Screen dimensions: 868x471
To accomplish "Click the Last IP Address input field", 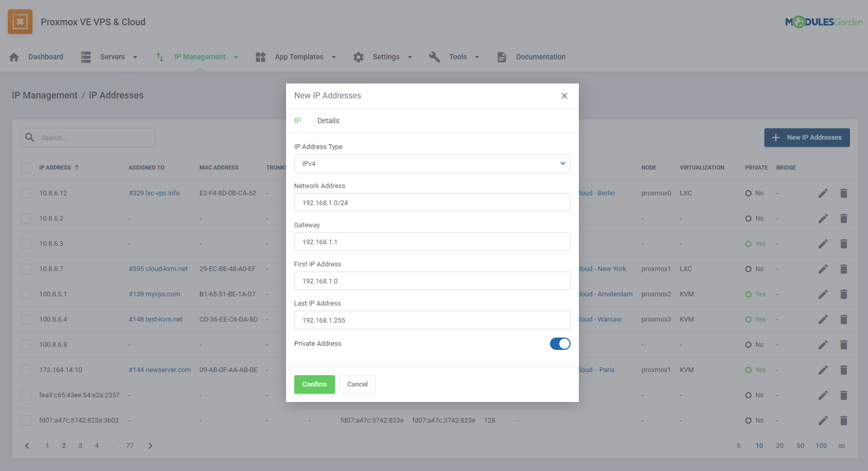I will tap(432, 320).
